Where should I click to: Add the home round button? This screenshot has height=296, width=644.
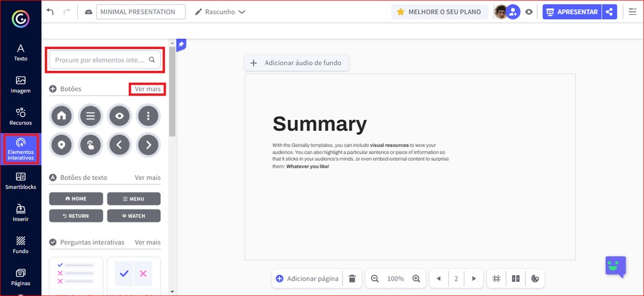click(x=61, y=116)
